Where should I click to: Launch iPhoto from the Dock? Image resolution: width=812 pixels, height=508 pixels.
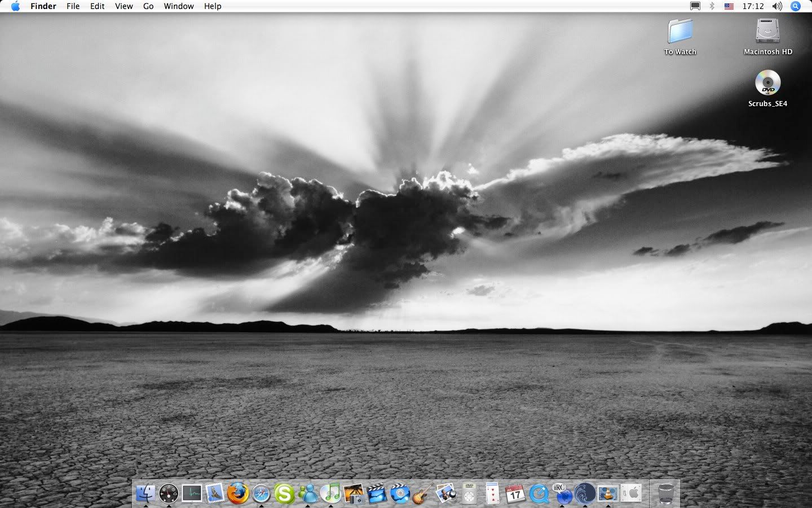coord(354,494)
